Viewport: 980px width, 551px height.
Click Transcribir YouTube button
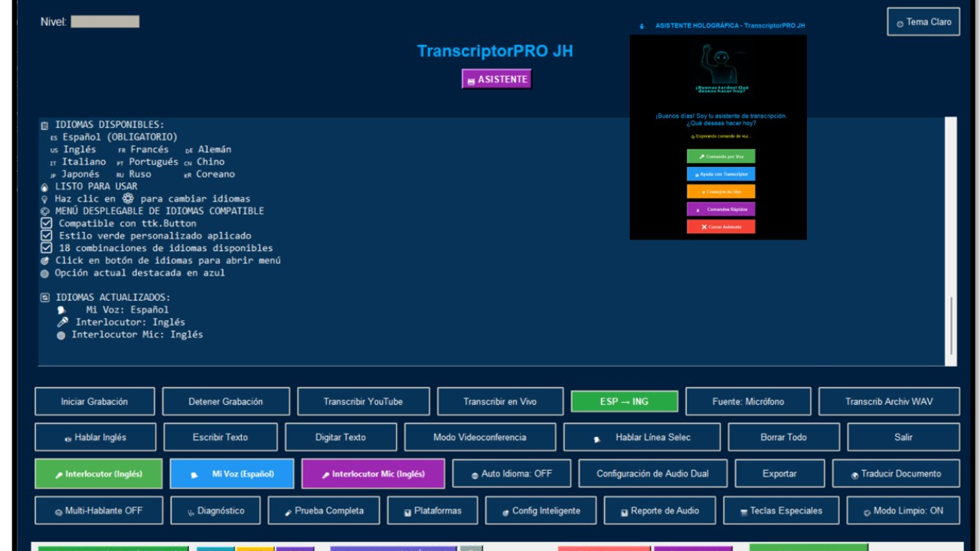363,401
